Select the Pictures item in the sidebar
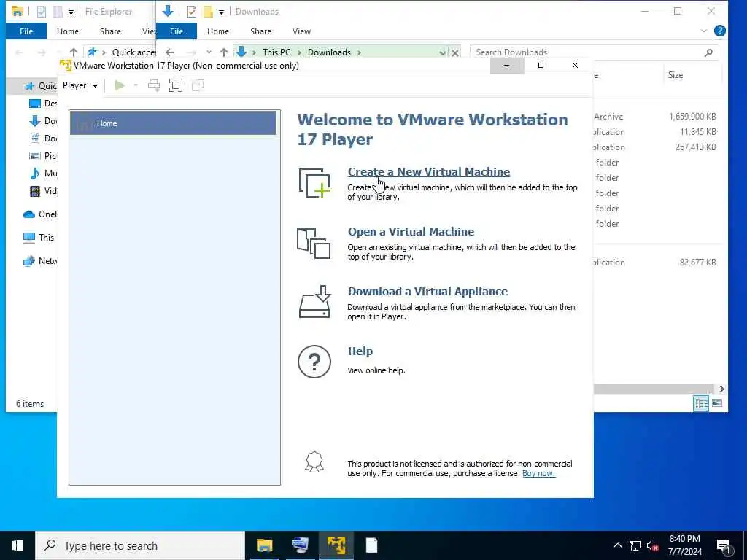This screenshot has width=747, height=560. click(x=43, y=156)
